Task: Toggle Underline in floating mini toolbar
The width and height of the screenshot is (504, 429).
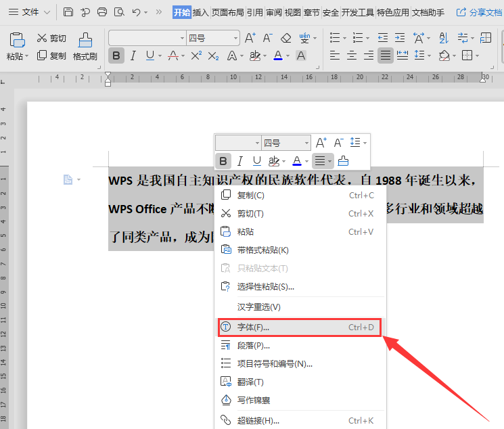Action: point(257,160)
